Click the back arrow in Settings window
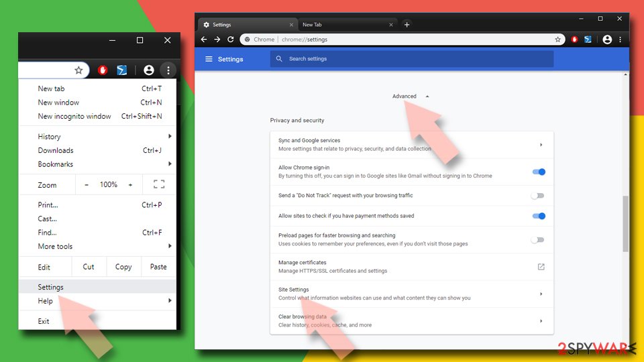 [x=204, y=40]
